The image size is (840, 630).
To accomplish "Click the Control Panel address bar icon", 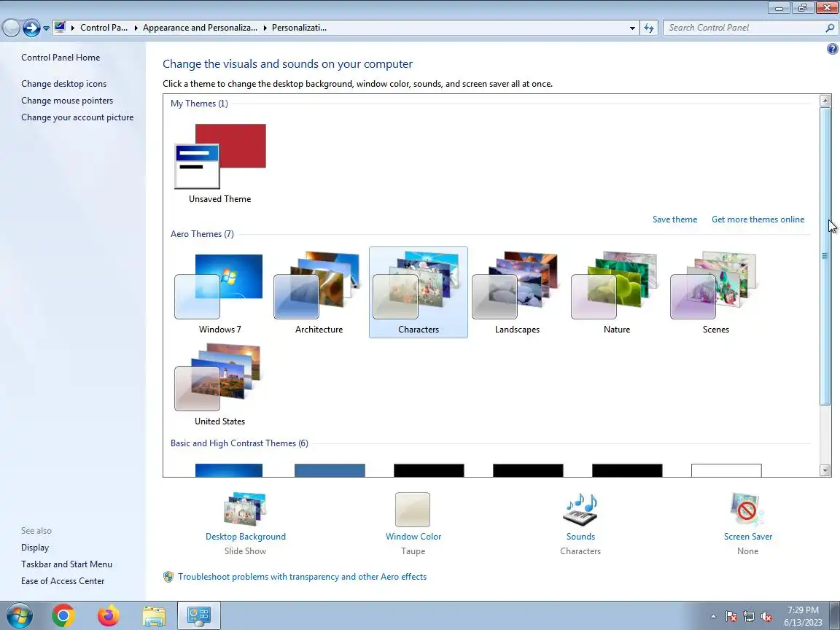I will tap(60, 27).
